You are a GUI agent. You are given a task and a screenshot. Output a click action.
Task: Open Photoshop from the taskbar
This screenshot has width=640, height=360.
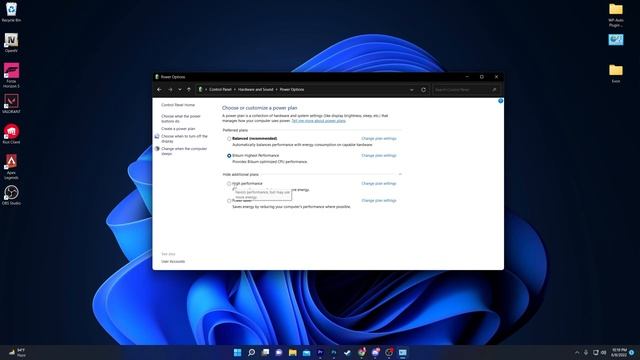click(x=334, y=352)
